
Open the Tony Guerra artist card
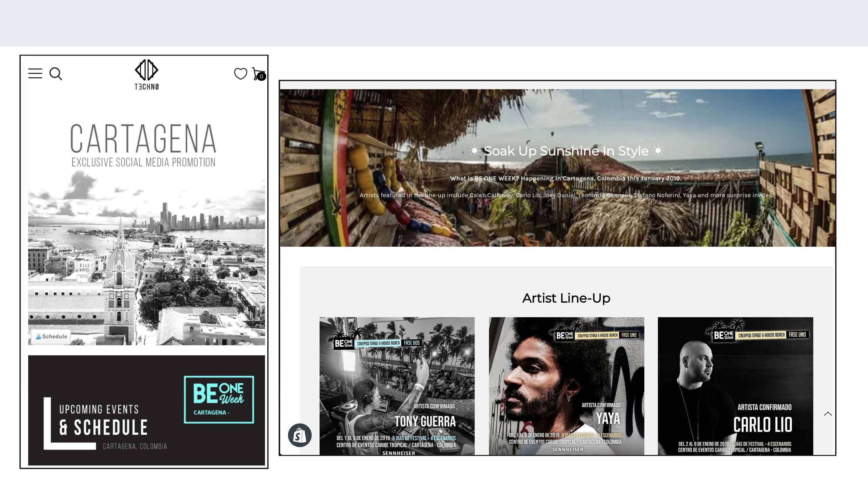coord(397,386)
